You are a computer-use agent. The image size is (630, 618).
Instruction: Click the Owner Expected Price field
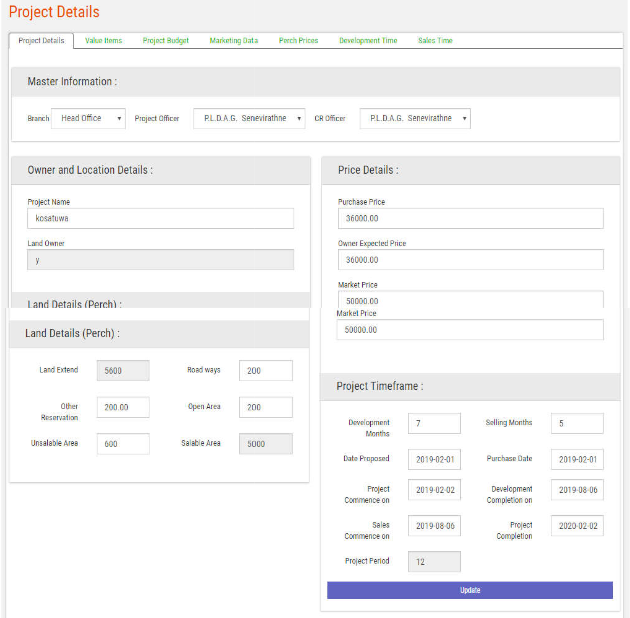[470, 260]
